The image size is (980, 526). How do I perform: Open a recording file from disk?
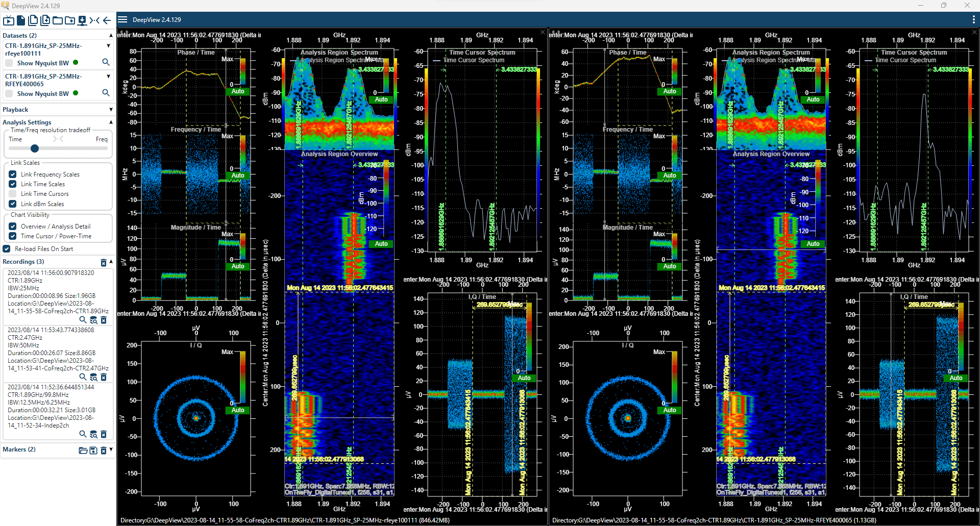click(x=57, y=20)
